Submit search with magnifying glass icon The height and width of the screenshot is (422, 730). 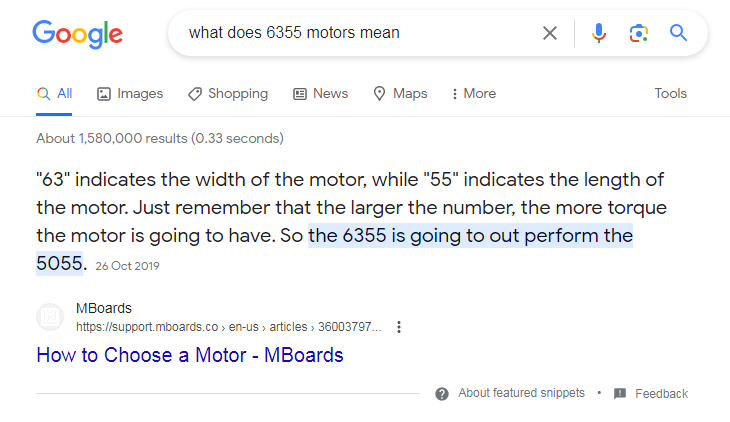678,33
